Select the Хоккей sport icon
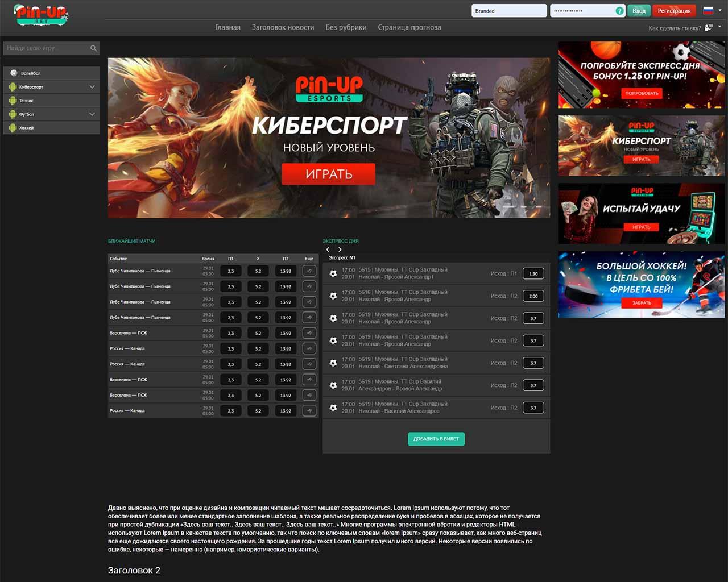The image size is (728, 582). click(13, 127)
